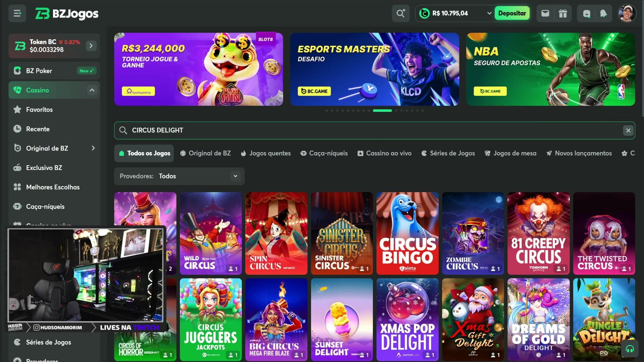Viewport: 644px width, 362px height.
Task: Open Exclusivo BZ sidebar item
Action: coord(54,168)
